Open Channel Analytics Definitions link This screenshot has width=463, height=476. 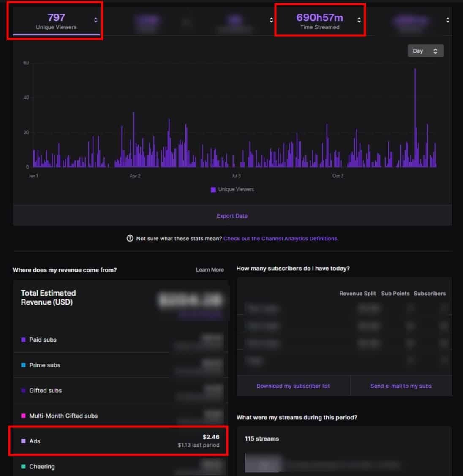(281, 239)
